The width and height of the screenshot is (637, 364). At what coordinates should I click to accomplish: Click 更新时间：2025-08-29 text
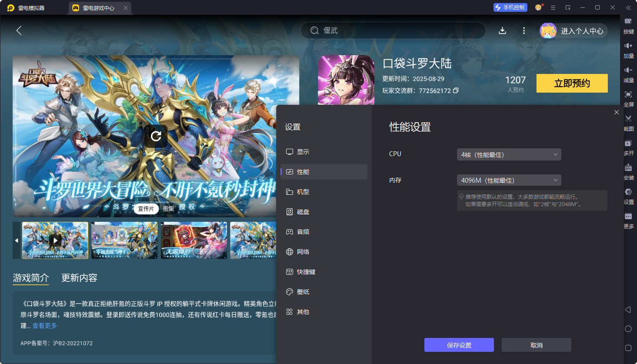point(413,79)
